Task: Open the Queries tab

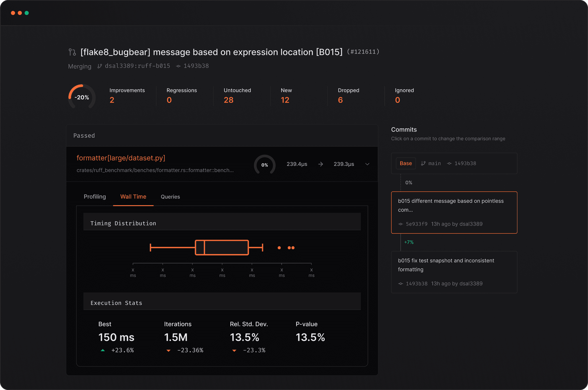Action: click(170, 197)
